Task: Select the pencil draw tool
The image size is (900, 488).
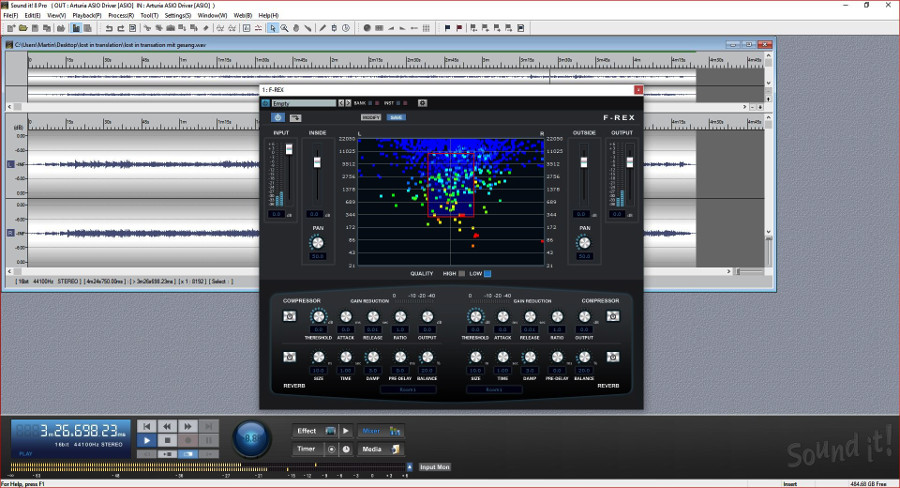Action: [322, 28]
